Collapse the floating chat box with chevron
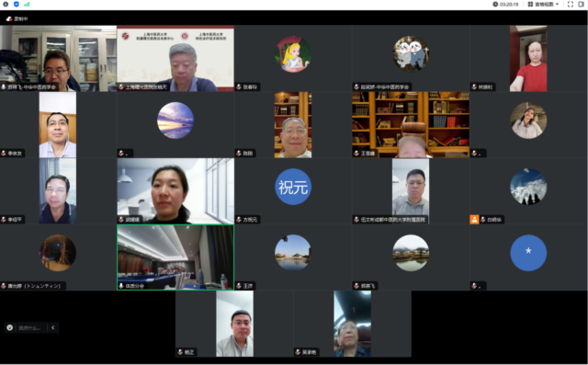 pos(53,327)
